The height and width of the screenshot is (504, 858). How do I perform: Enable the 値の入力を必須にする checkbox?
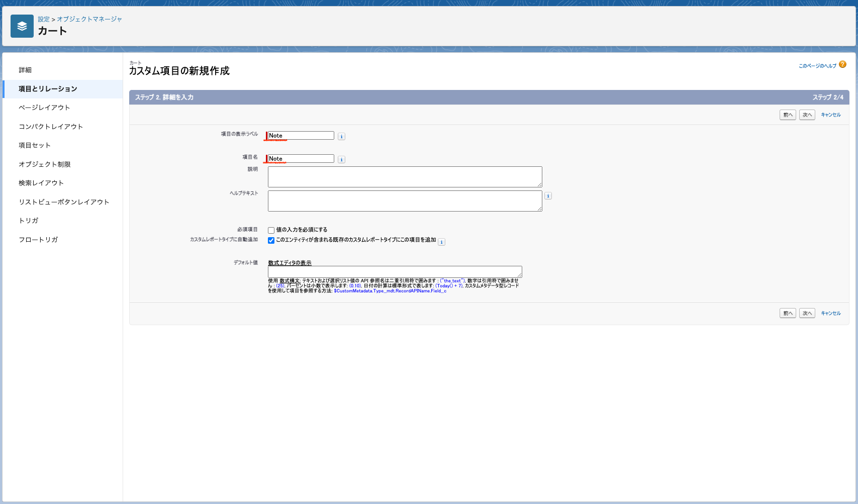click(x=271, y=230)
